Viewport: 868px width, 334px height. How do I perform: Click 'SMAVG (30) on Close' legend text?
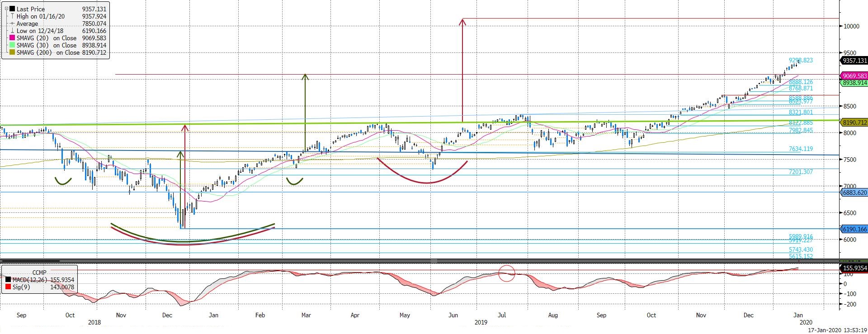coord(47,46)
